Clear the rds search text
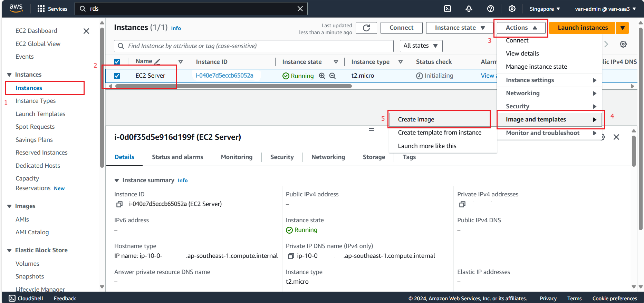The height and width of the screenshot is (303, 644). (x=300, y=9)
